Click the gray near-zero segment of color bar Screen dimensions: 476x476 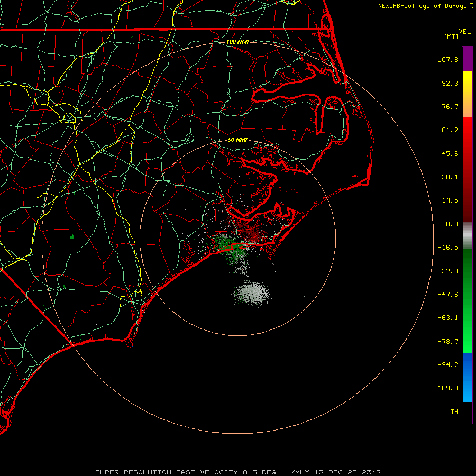click(467, 235)
